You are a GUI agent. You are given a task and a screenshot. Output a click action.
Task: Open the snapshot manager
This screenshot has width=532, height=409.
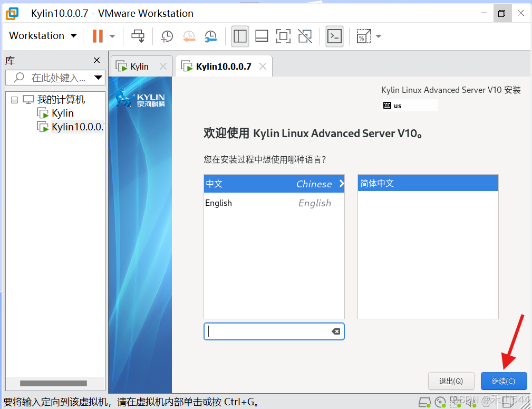pyautogui.click(x=211, y=36)
